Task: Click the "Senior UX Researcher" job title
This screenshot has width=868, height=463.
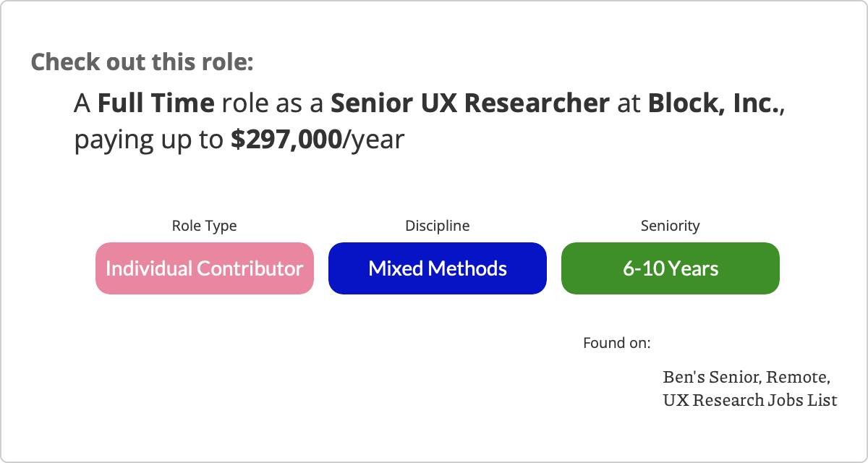Action: 470,104
